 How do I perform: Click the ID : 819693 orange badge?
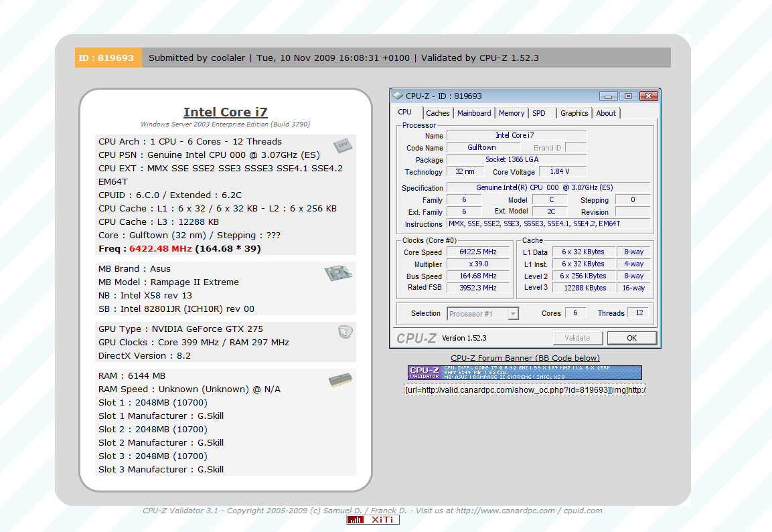click(108, 58)
